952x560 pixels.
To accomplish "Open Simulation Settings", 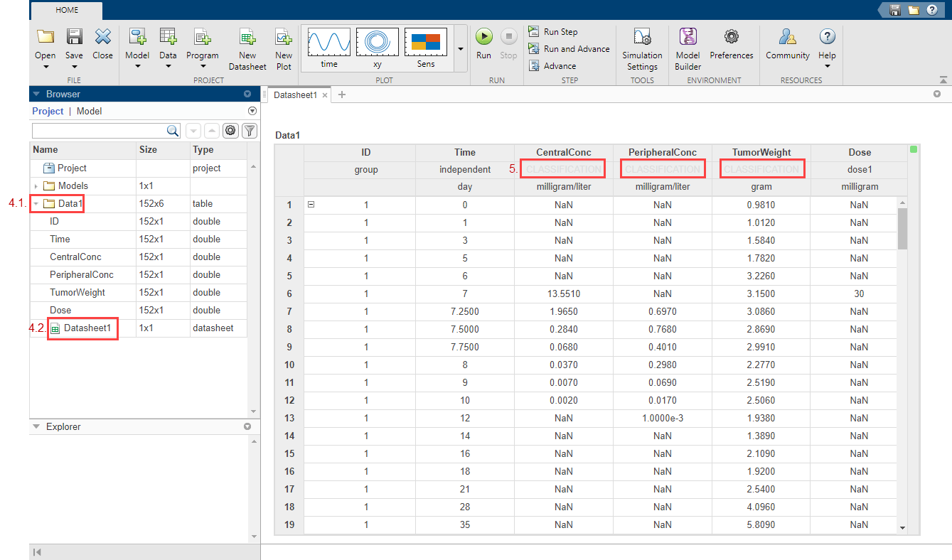I will pyautogui.click(x=642, y=38).
